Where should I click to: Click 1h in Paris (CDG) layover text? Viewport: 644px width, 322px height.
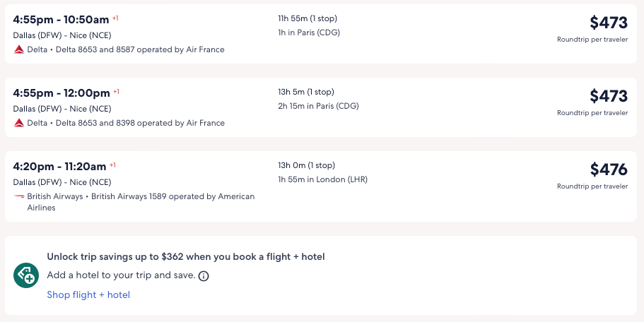(x=309, y=32)
